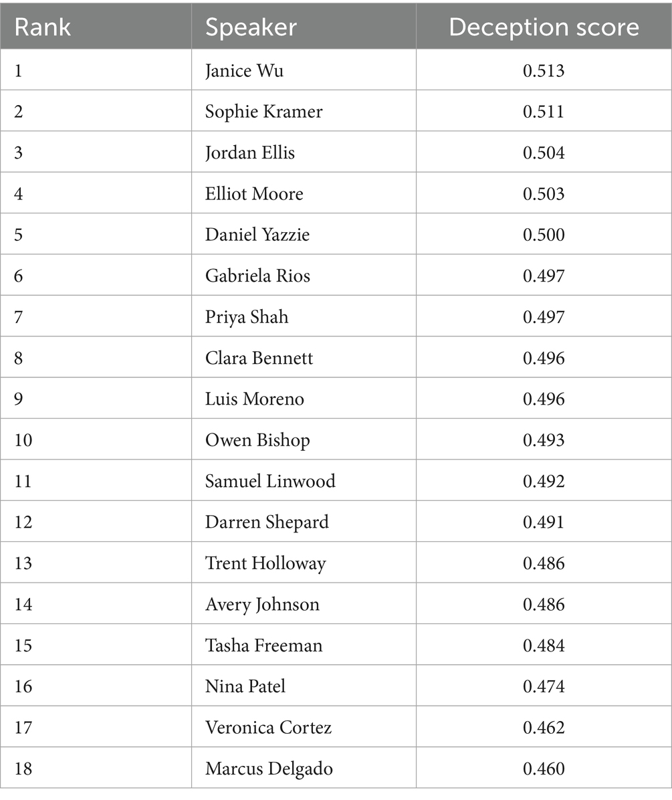Select the Priya Shah row name
The image size is (672, 800).
pyautogui.click(x=247, y=316)
